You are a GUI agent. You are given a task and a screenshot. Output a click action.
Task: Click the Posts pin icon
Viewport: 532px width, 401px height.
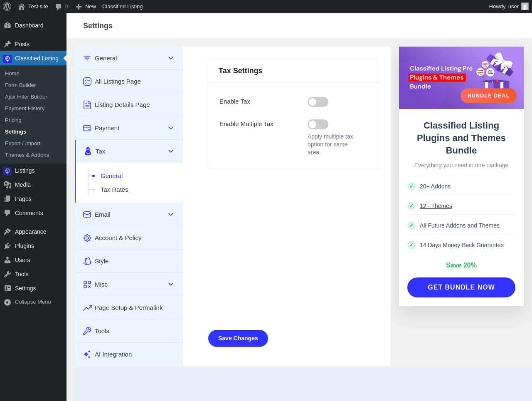click(7, 44)
